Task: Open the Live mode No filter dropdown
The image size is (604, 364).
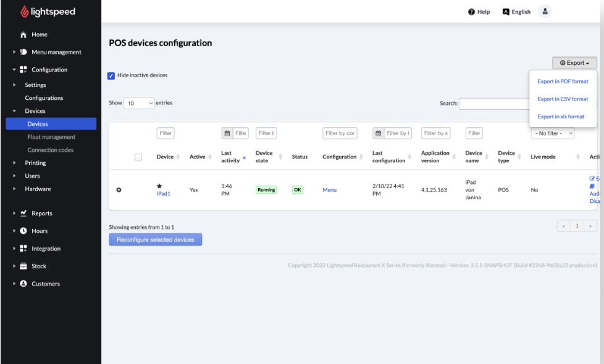Action: pos(552,133)
